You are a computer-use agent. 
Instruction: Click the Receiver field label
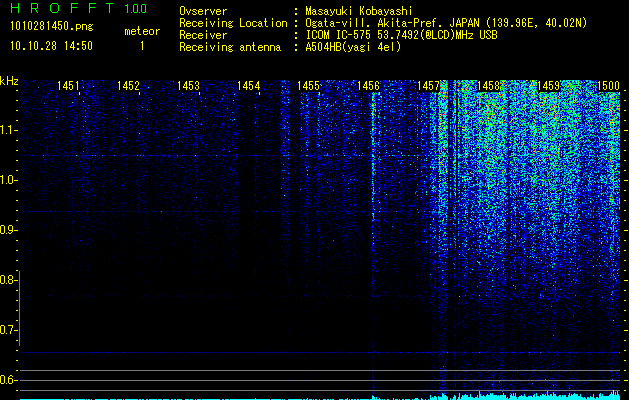203,35
